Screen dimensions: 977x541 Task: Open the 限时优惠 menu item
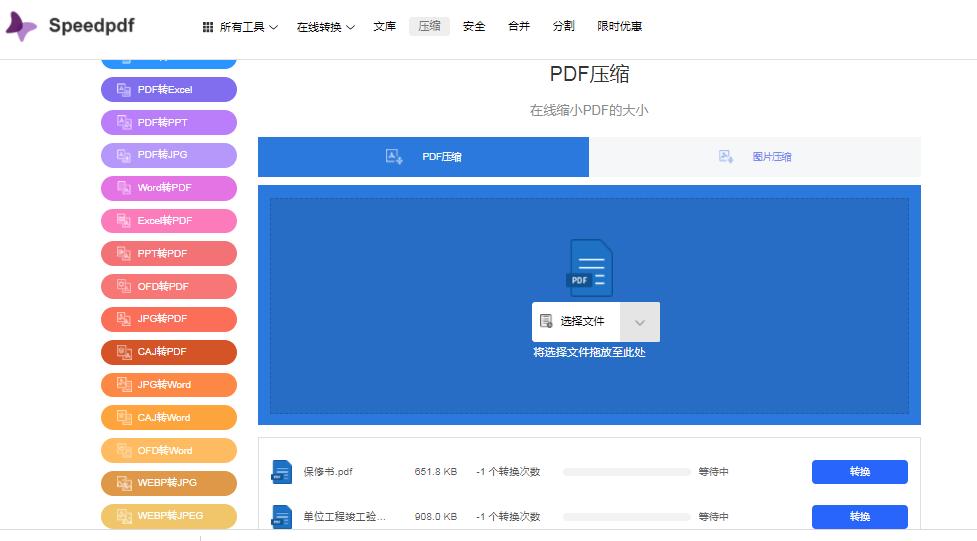pos(619,26)
